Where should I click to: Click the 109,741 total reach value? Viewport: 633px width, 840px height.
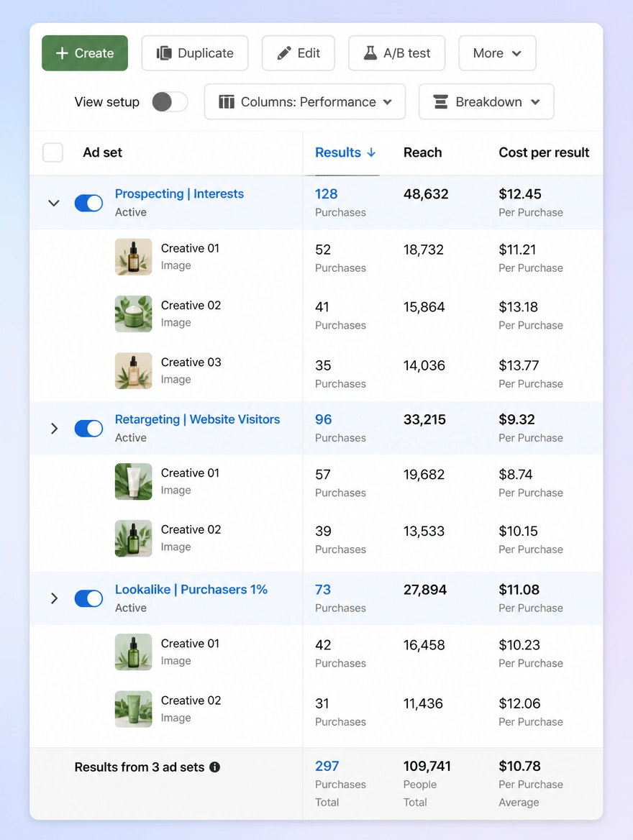point(427,766)
